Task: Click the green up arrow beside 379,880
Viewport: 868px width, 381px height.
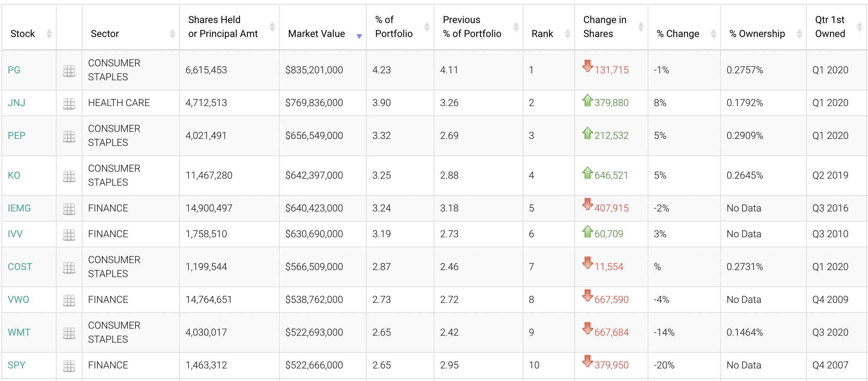Action: click(x=588, y=100)
